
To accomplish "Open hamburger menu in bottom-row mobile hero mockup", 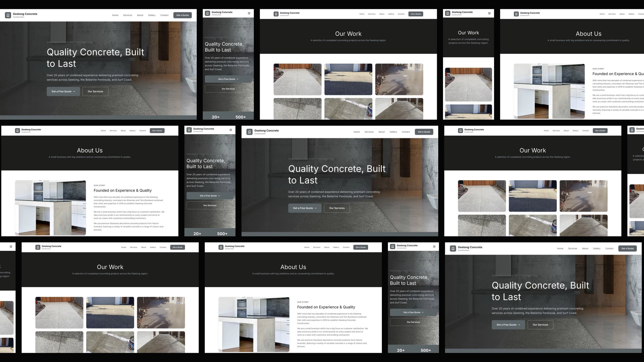I will point(434,246).
